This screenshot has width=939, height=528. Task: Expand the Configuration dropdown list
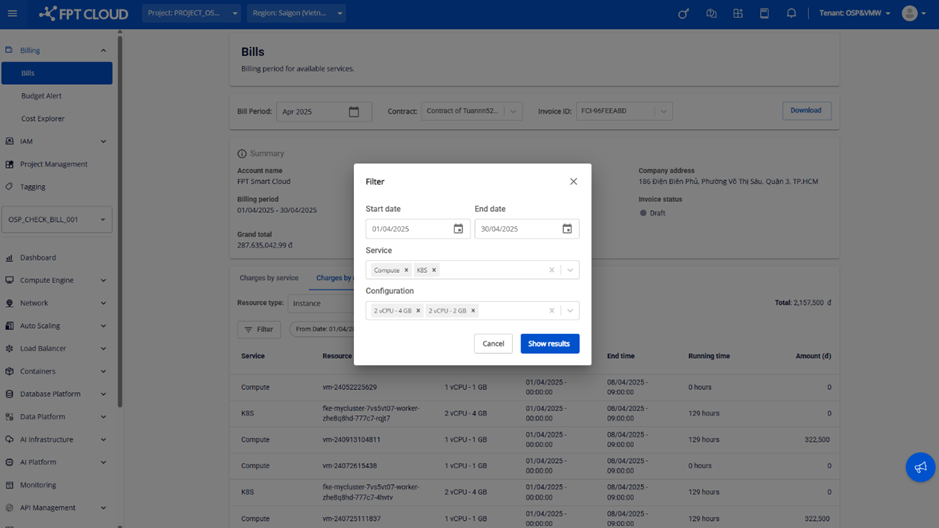570,311
